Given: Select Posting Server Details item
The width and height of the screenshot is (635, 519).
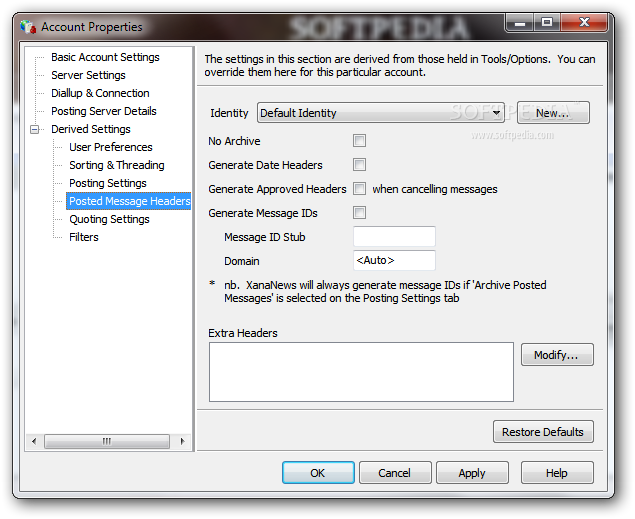Looking at the screenshot, I should [x=104, y=111].
